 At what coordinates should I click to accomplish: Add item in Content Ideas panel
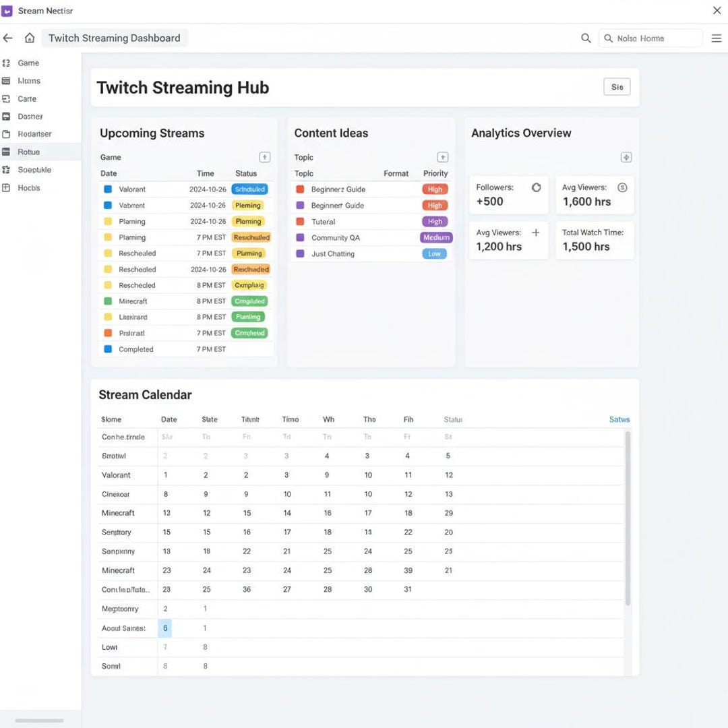pyautogui.click(x=442, y=157)
